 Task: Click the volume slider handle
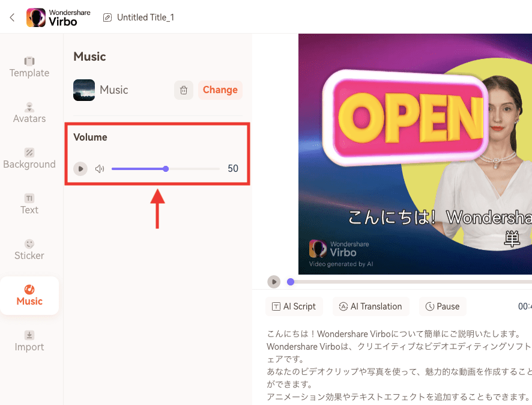[166, 169]
